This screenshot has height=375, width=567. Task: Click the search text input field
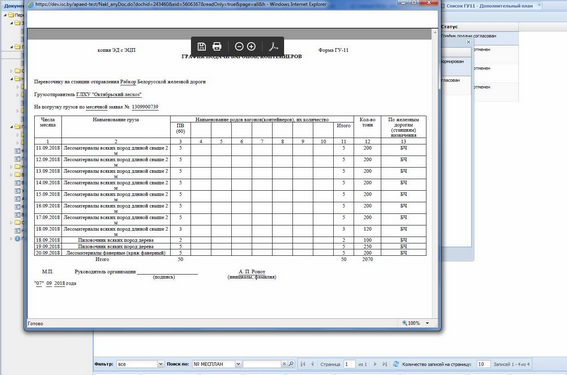click(262, 364)
